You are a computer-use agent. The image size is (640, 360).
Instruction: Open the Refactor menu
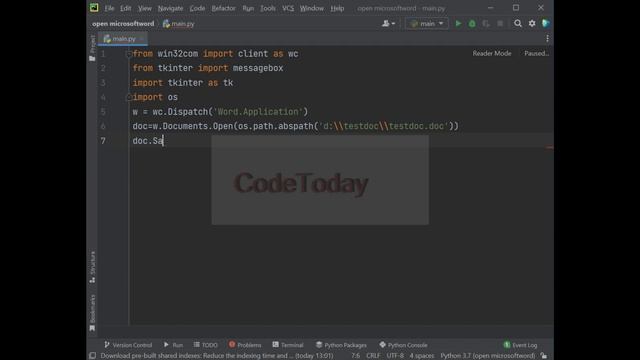(x=223, y=8)
